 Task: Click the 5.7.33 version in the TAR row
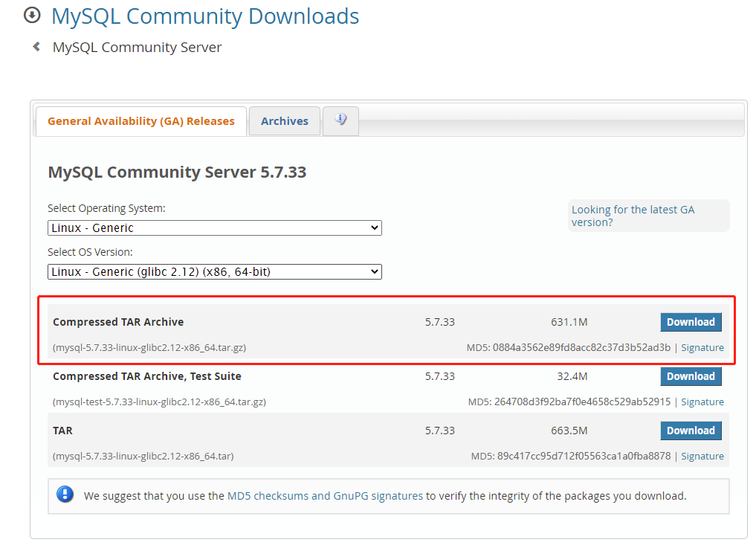point(440,431)
